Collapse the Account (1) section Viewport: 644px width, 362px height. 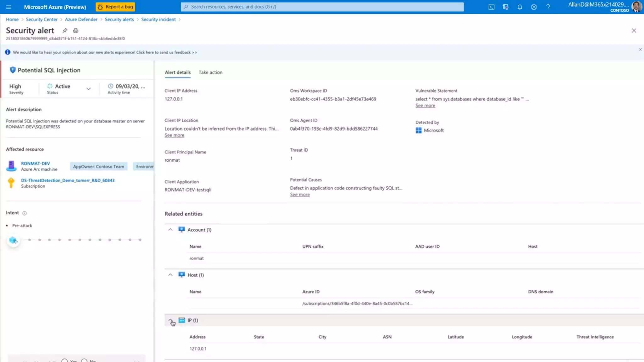tap(170, 230)
